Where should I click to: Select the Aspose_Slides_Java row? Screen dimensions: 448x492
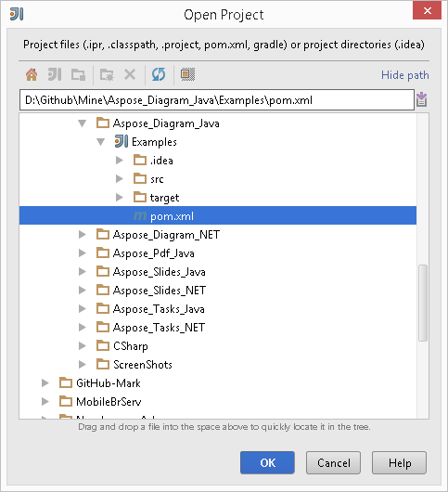click(218, 271)
